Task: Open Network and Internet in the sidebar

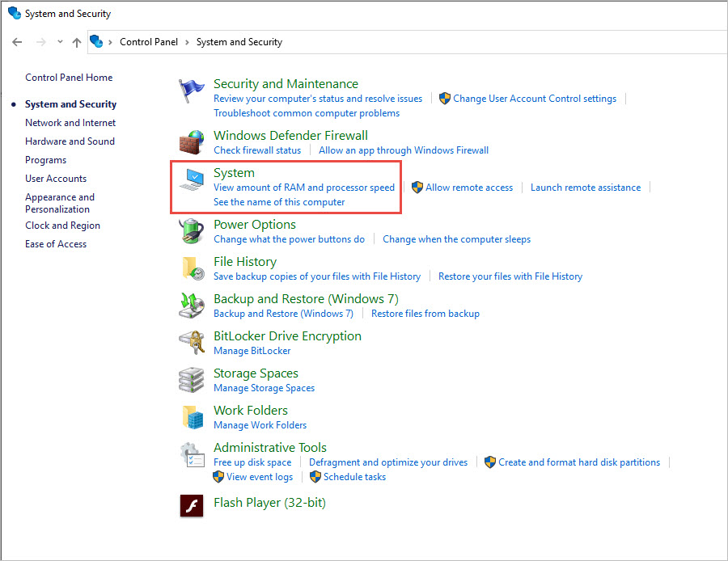Action: pos(70,123)
